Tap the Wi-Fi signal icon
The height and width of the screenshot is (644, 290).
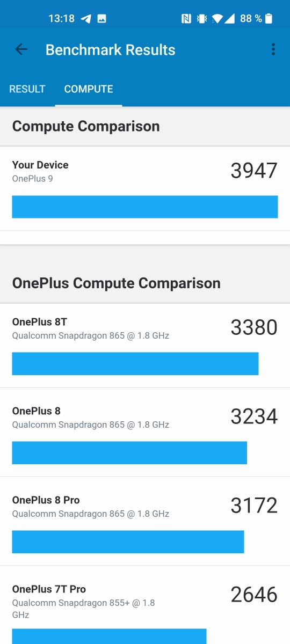tap(217, 19)
